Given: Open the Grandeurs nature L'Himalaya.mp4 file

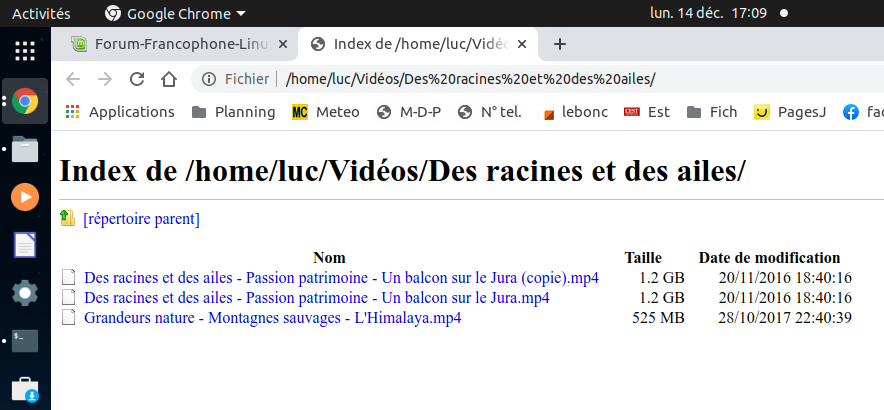Looking at the screenshot, I should coord(272,318).
